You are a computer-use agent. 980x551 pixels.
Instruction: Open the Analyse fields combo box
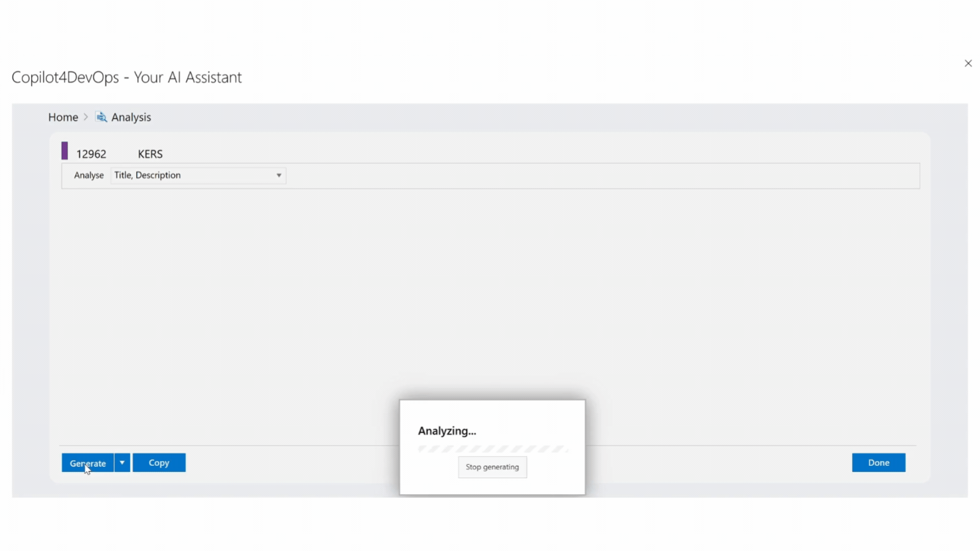194,176
